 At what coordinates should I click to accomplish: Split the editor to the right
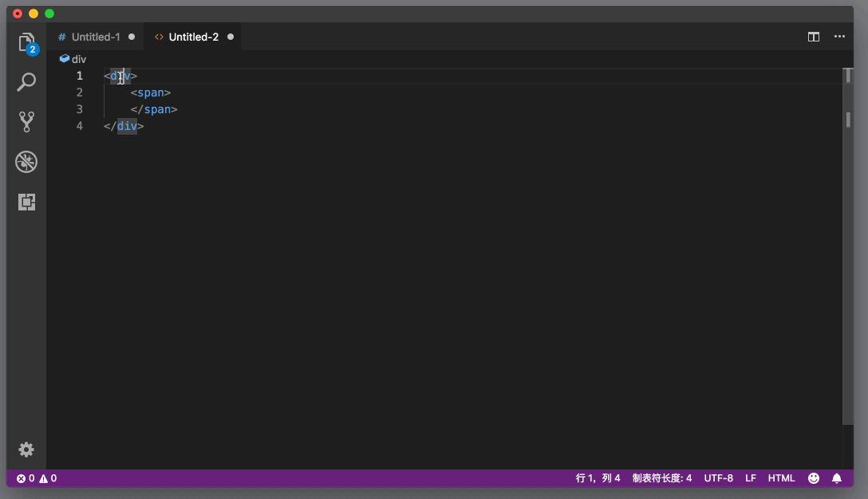point(813,37)
